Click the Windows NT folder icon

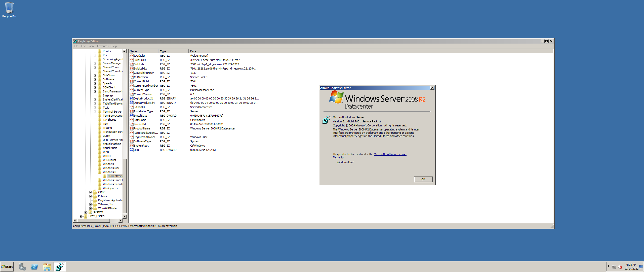click(100, 172)
